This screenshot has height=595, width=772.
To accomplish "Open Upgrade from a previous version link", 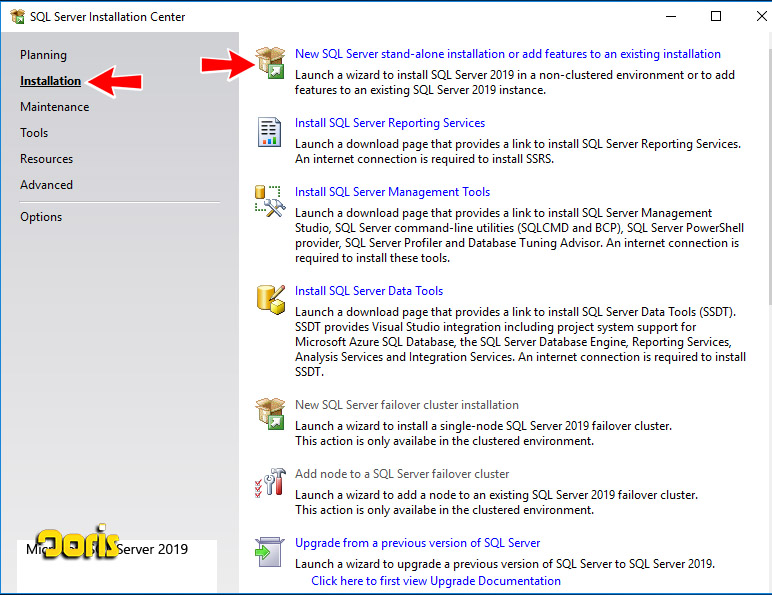I will (x=418, y=543).
